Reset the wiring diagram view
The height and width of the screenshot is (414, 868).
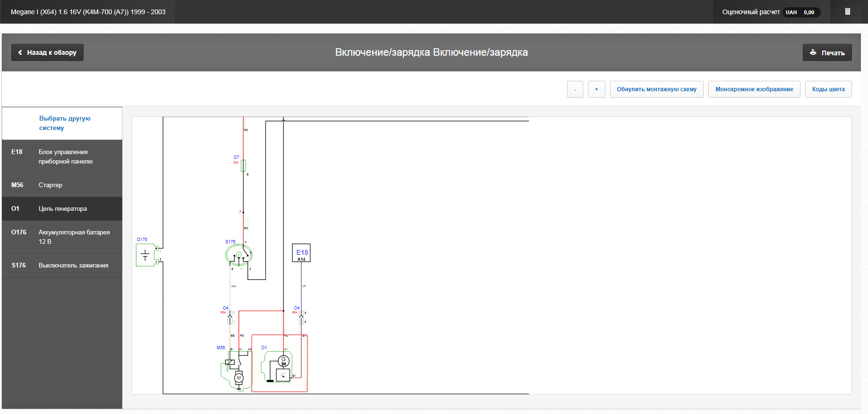tap(656, 89)
